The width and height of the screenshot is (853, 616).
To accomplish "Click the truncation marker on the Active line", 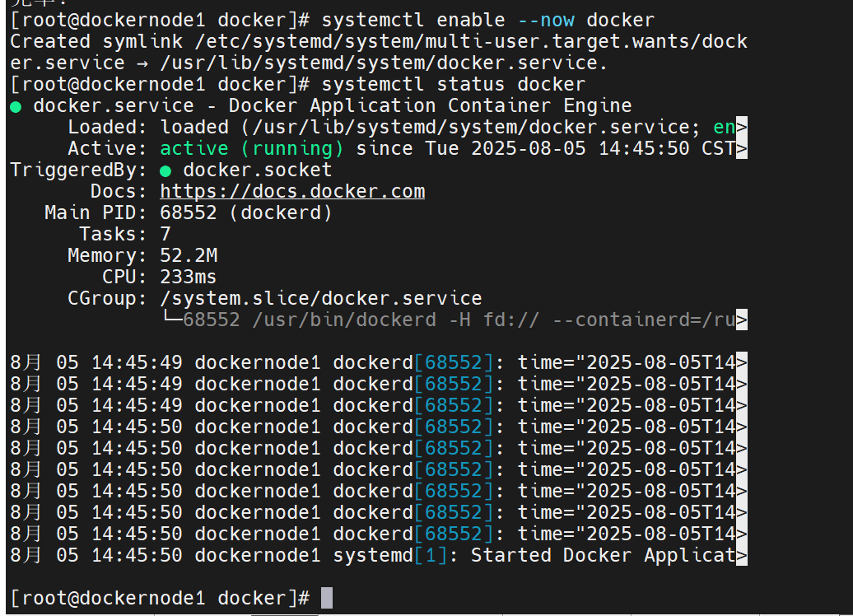I will pos(742,148).
